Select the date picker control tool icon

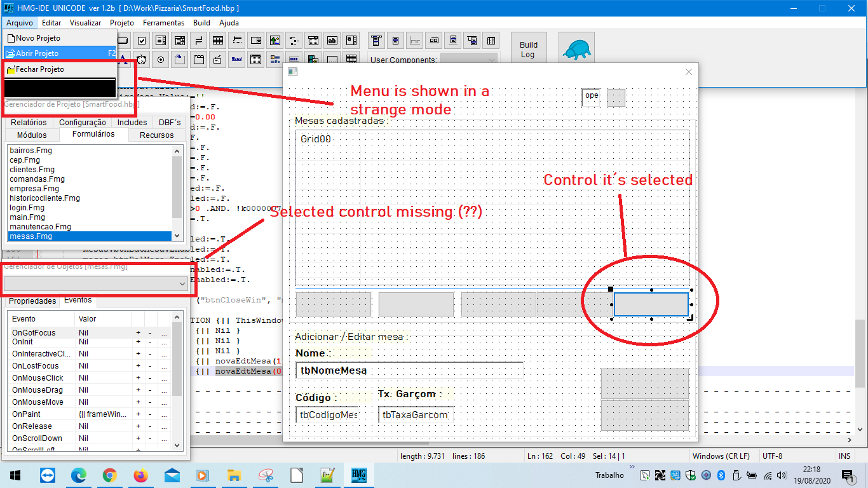[313, 40]
